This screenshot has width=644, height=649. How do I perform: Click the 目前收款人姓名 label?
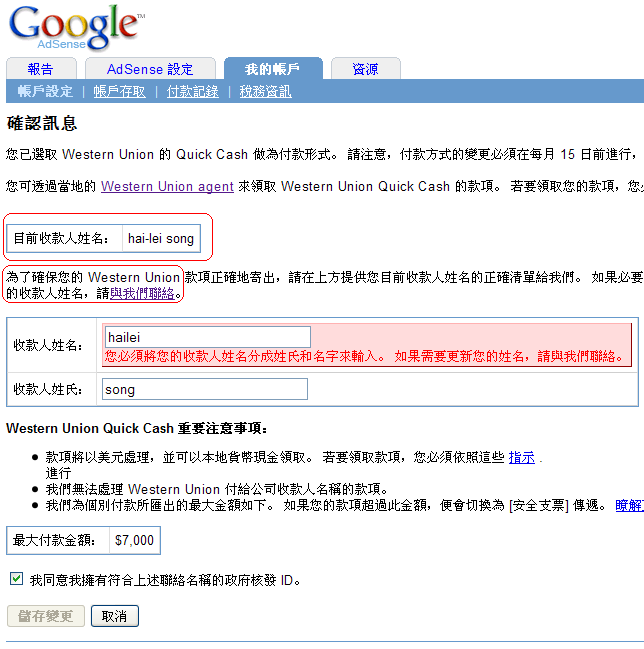(x=61, y=239)
